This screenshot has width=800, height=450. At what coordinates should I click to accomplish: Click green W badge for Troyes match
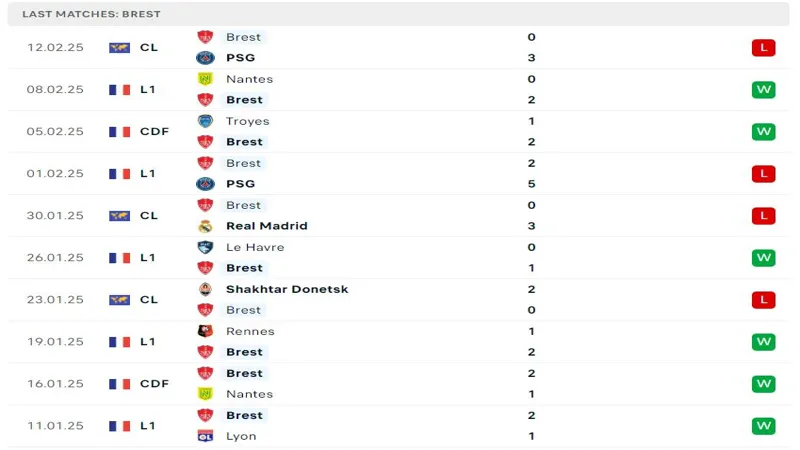coord(764,132)
